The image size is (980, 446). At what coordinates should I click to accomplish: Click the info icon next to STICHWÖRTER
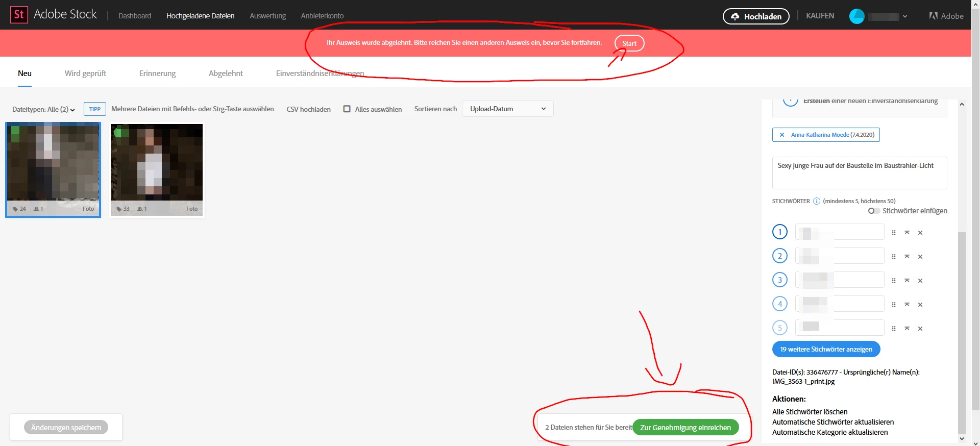coord(816,201)
